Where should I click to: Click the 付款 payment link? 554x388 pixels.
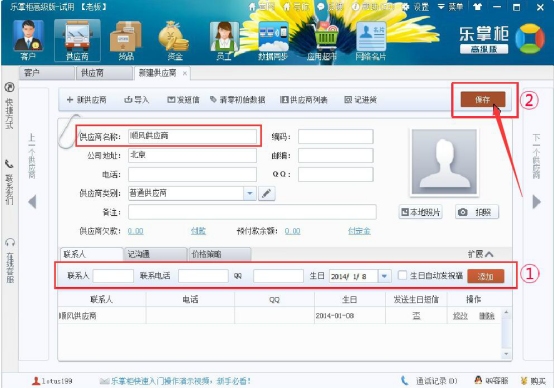[x=198, y=231]
